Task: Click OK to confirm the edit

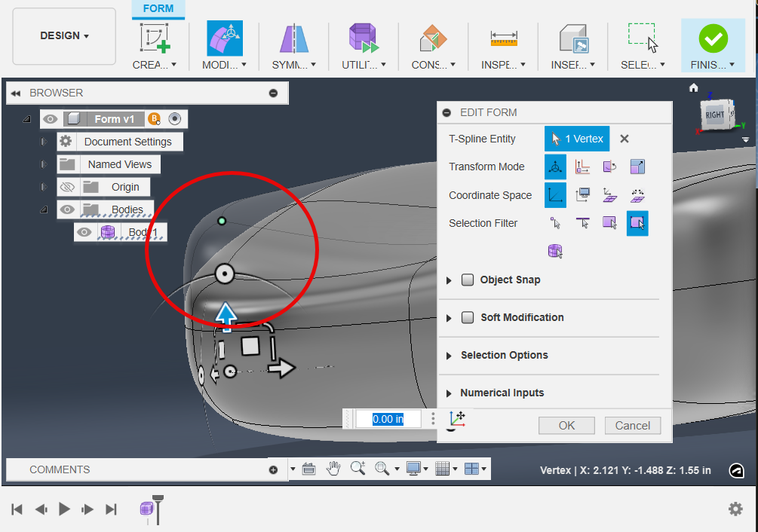Action: point(566,425)
